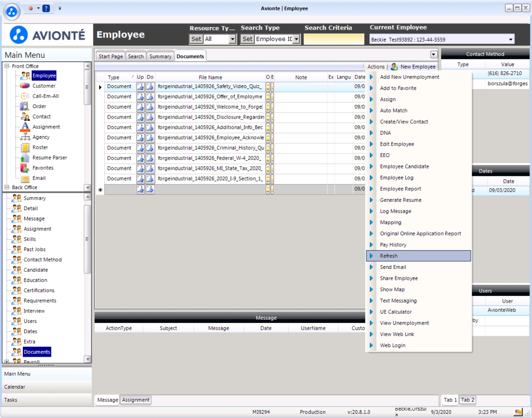This screenshot has height=418, width=532.
Task: Click upload icon for Safety_Video_Quiz document
Action: point(140,87)
